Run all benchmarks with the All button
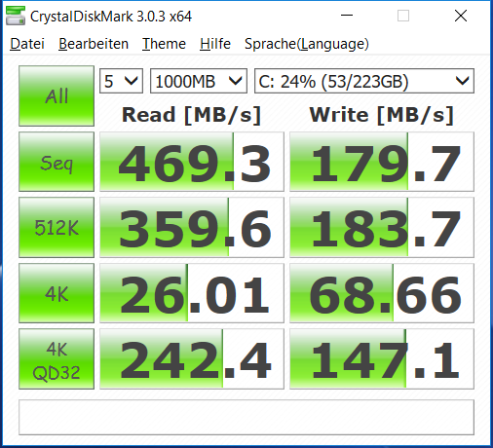This screenshot has width=493, height=448. point(57,95)
